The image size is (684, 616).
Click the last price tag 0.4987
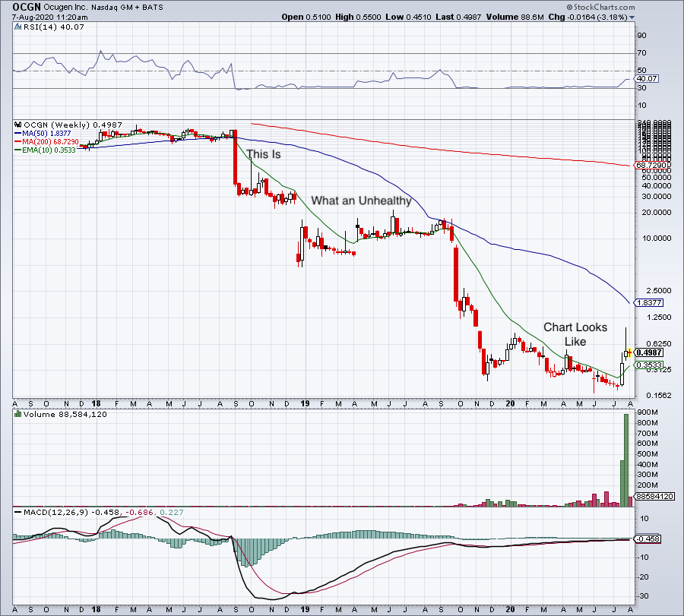[649, 352]
